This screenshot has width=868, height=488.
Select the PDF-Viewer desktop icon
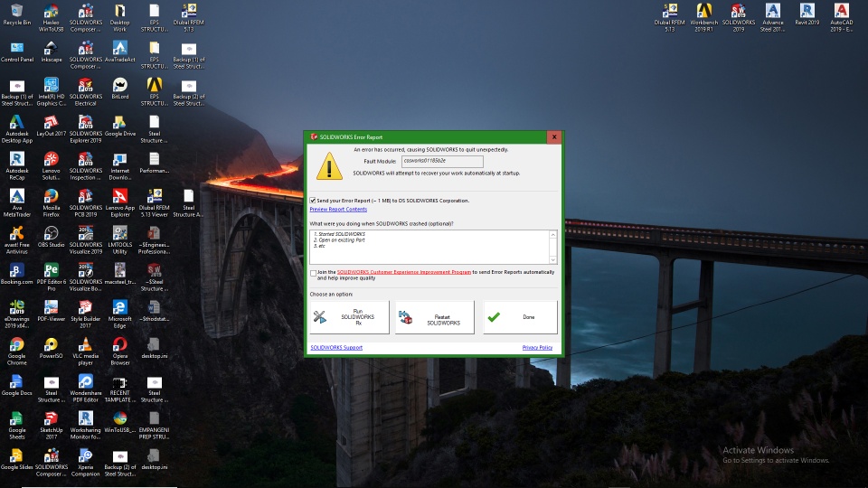[51, 312]
